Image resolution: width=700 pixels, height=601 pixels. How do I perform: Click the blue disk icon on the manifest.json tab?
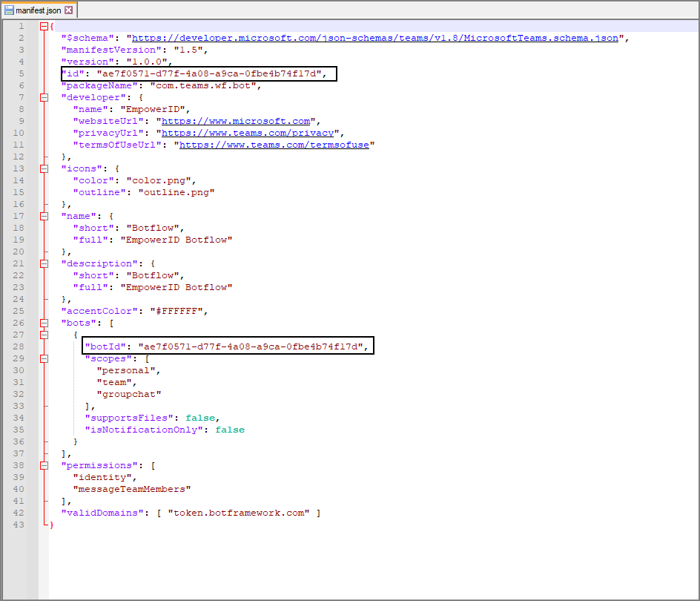(x=10, y=10)
